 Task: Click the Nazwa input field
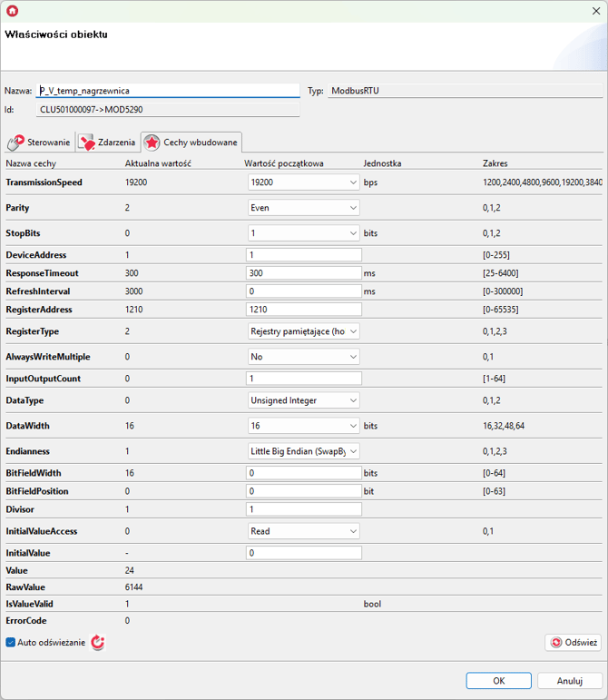click(x=168, y=91)
